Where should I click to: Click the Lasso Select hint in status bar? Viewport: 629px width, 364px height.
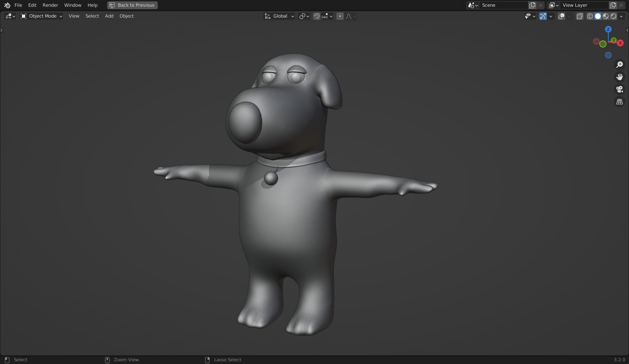tap(227, 360)
